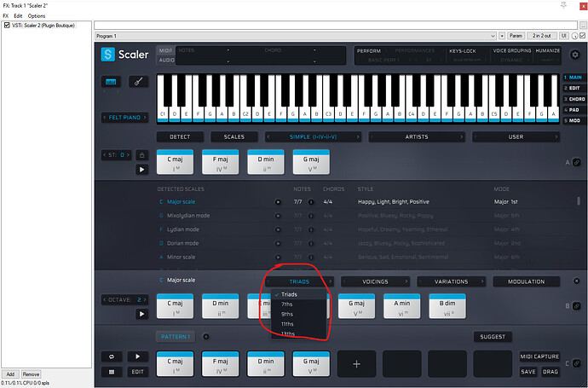Toggle VOICE GROUPING feature
The image size is (588, 388).
point(512,50)
